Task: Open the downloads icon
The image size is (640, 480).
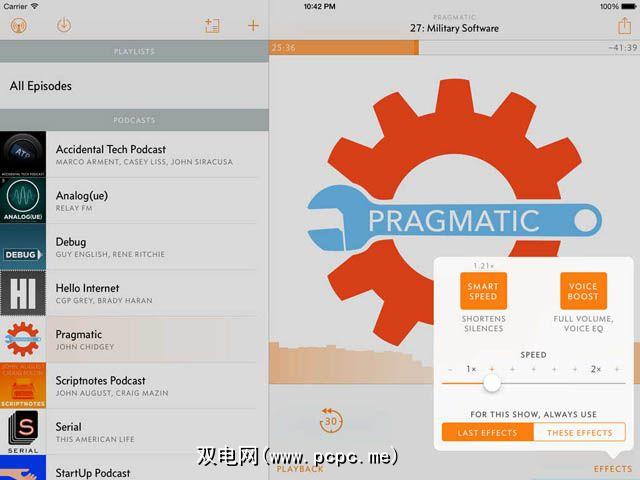Action: [x=64, y=25]
